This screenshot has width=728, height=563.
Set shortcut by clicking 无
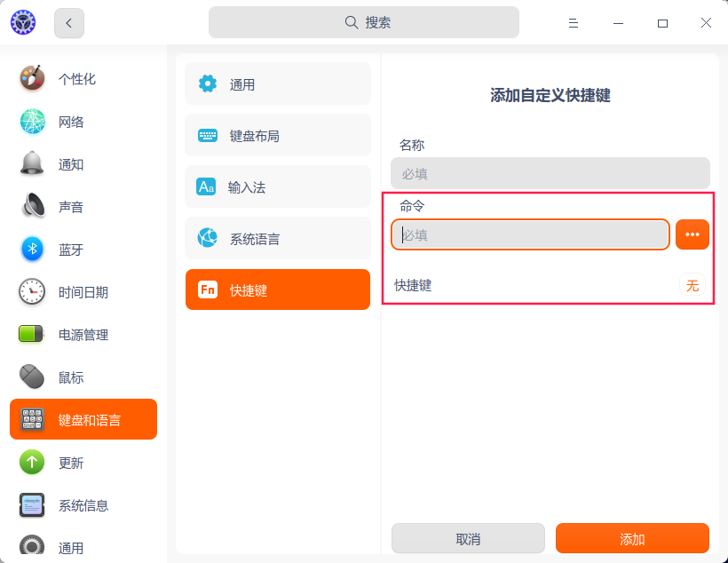[x=692, y=285]
